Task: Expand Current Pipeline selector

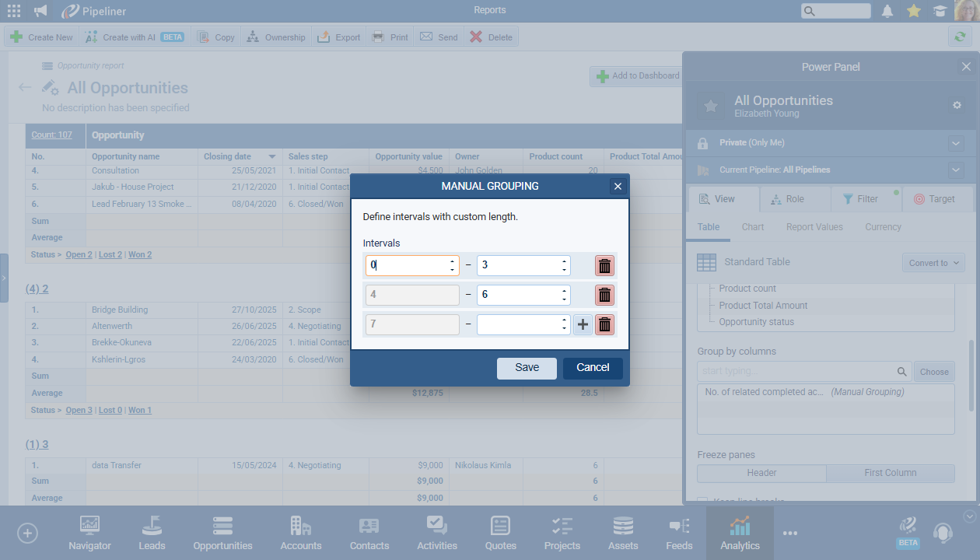Action: click(x=956, y=170)
